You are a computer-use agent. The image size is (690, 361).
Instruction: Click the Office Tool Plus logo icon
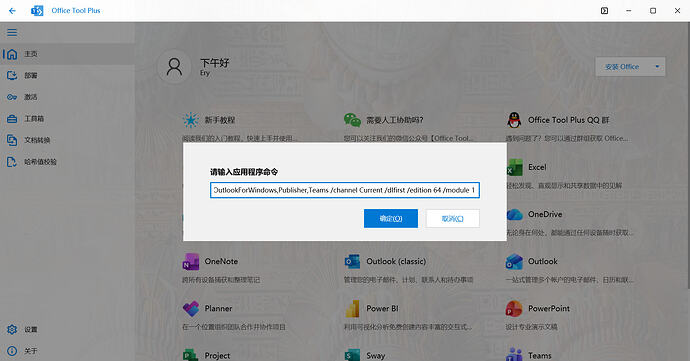point(37,11)
